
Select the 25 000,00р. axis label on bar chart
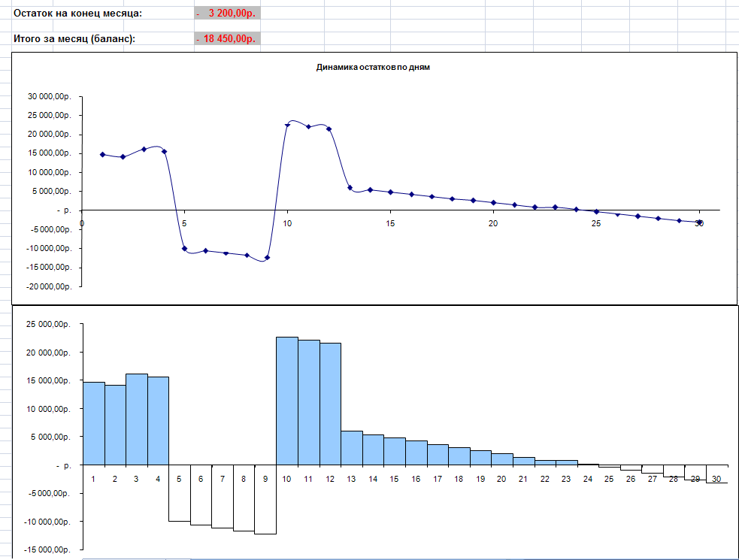[49, 325]
